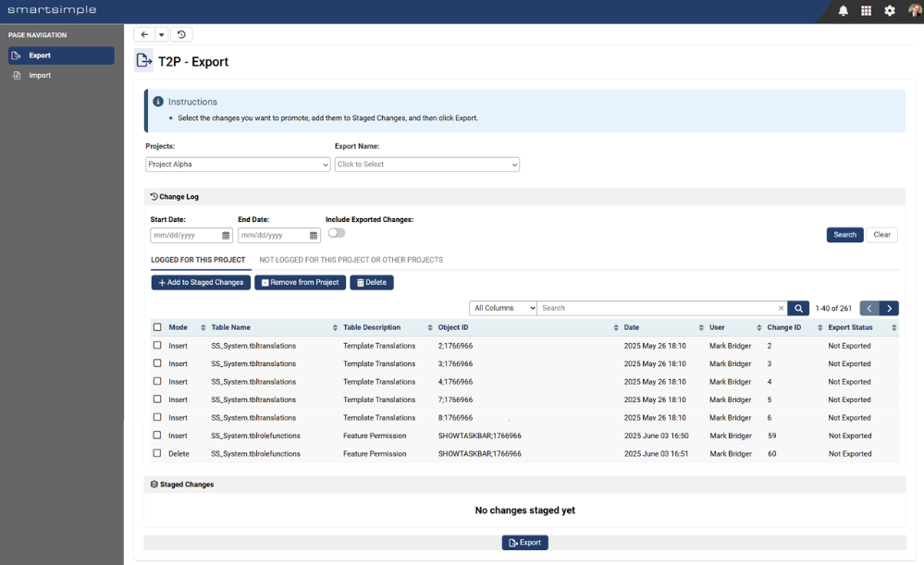
Task: Expand the Projects dropdown showing Project Alpha
Action: pos(238,165)
